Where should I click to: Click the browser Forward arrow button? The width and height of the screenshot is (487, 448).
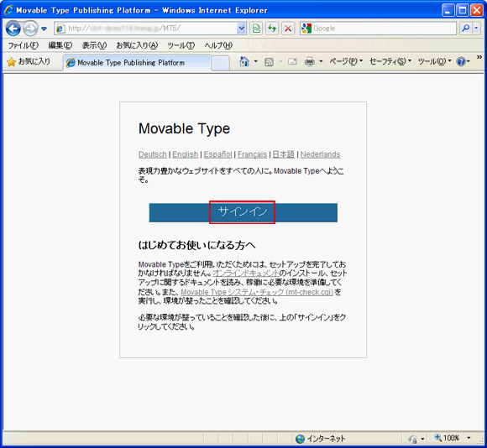[x=30, y=29]
